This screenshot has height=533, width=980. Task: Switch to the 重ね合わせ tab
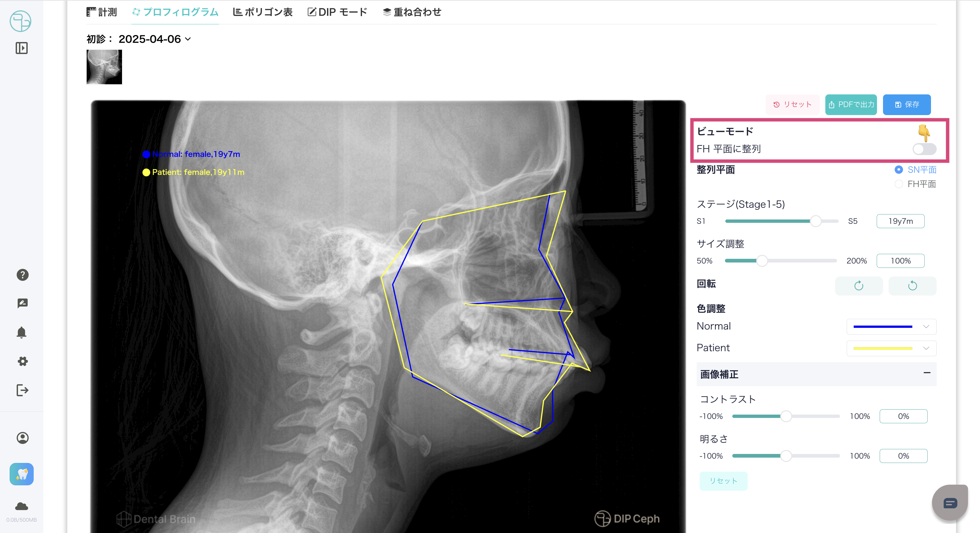pyautogui.click(x=412, y=12)
